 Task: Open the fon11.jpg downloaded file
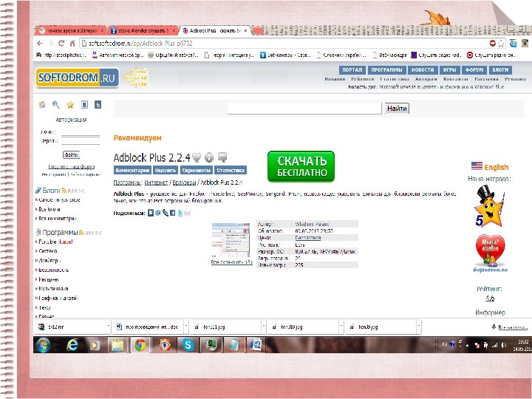coord(225,327)
